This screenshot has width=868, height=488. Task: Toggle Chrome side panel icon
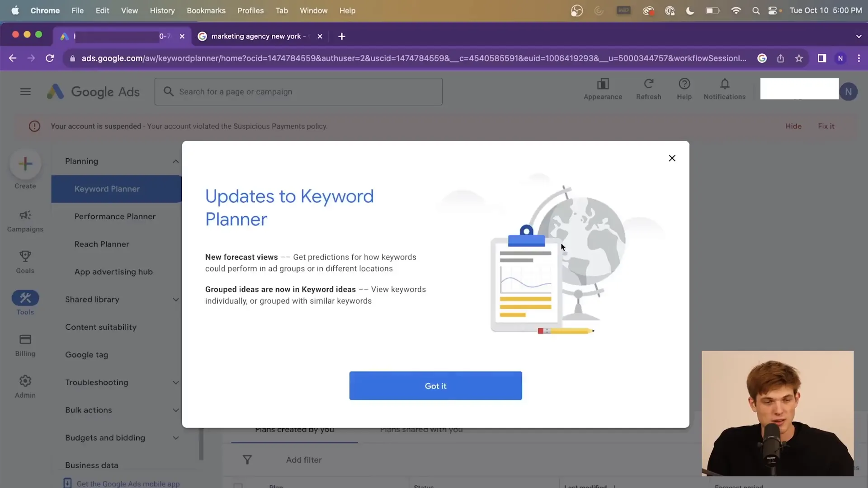click(x=821, y=58)
